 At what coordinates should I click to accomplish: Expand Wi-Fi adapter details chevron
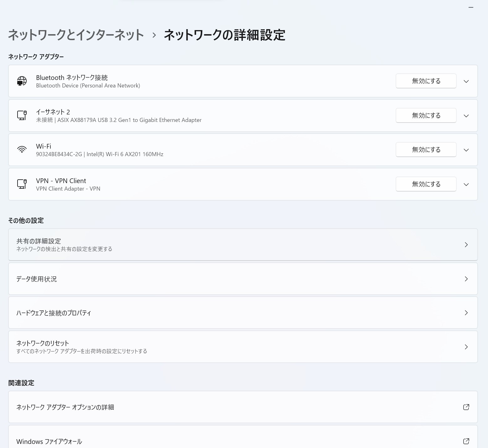click(x=466, y=150)
